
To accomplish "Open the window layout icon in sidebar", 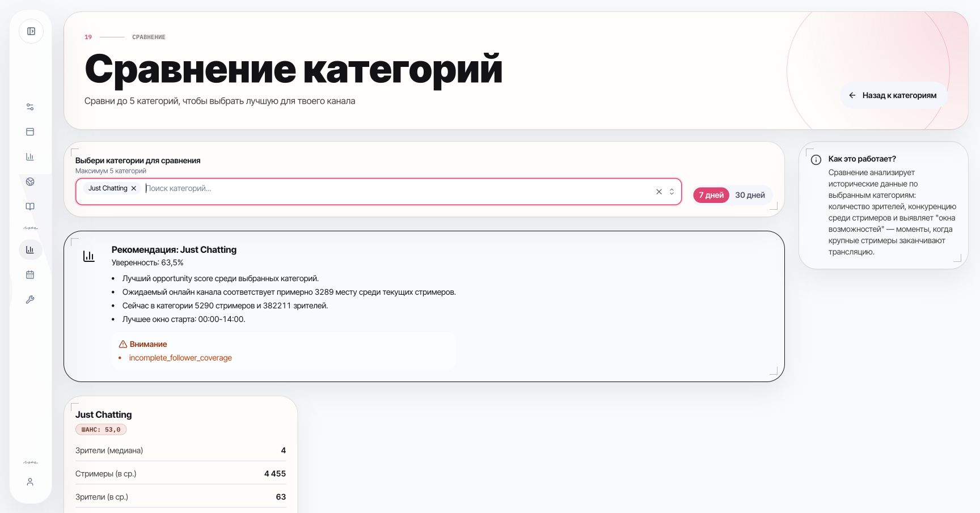I will pos(30,132).
